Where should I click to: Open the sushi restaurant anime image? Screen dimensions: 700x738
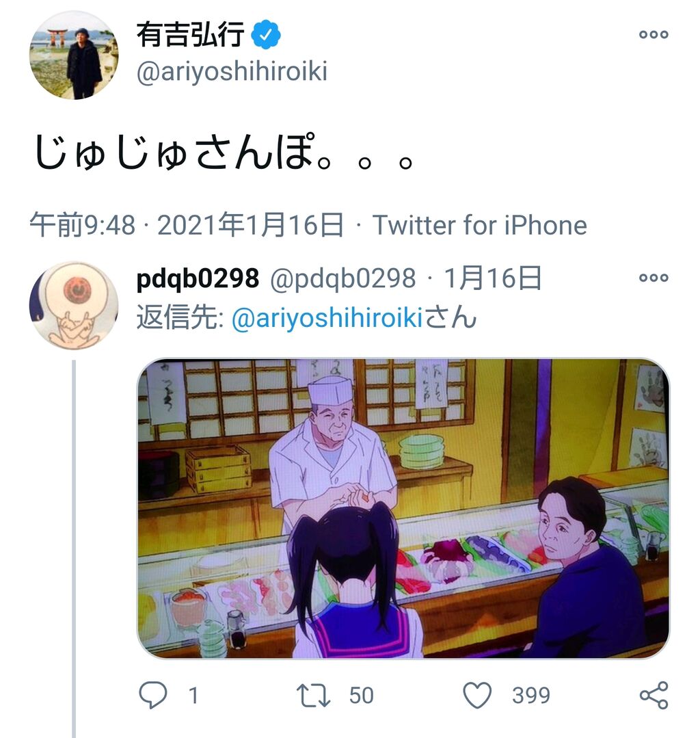[x=403, y=508]
